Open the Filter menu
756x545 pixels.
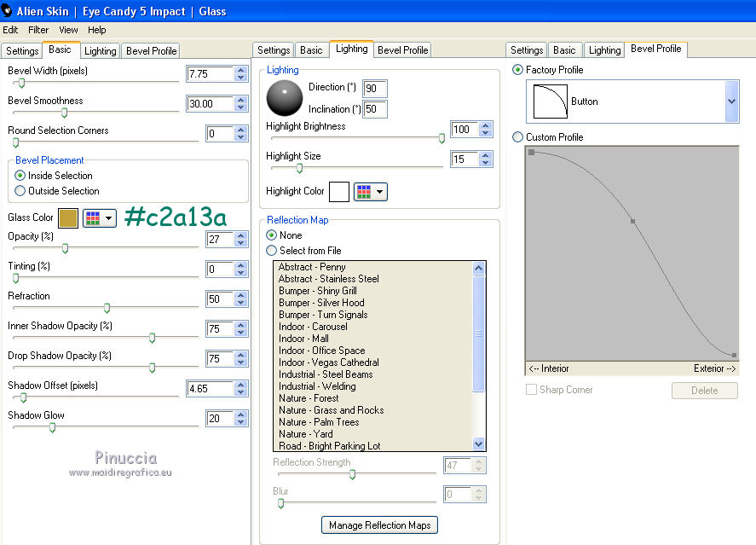pos(38,30)
